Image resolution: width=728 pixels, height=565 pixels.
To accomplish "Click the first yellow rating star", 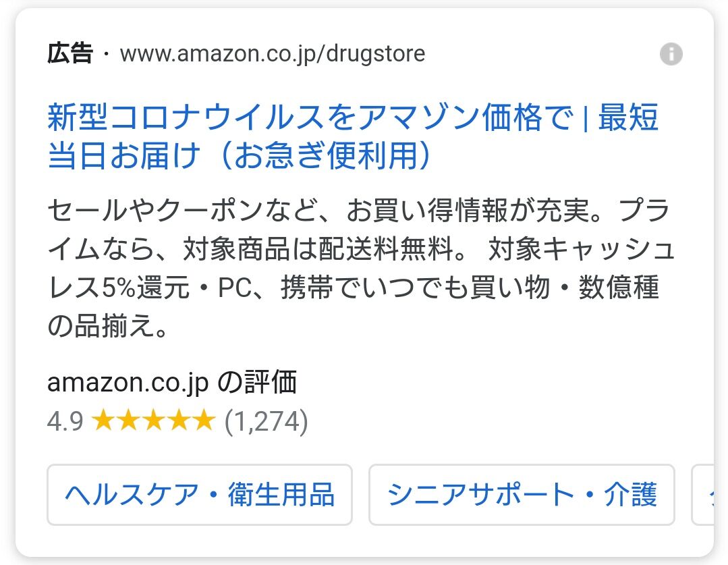I will pyautogui.click(x=104, y=421).
